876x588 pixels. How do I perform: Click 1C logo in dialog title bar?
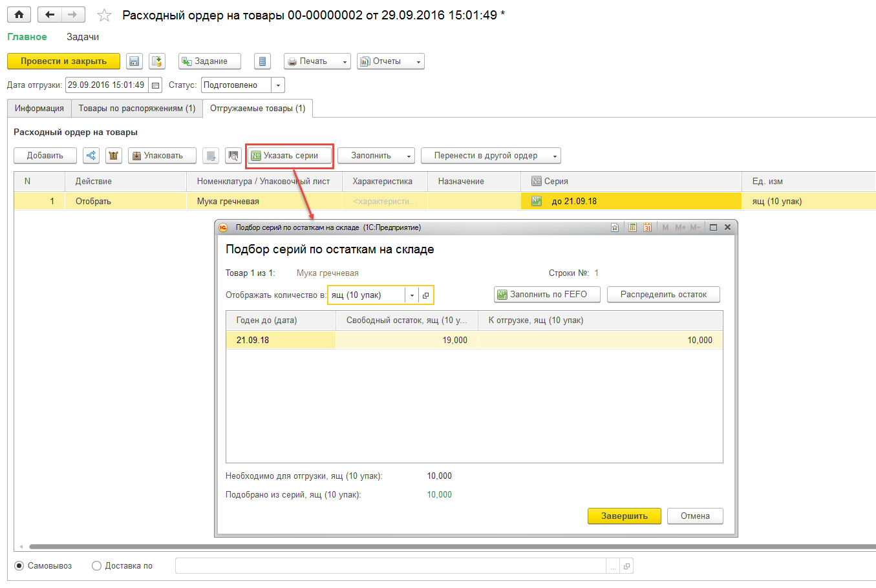coord(223,227)
